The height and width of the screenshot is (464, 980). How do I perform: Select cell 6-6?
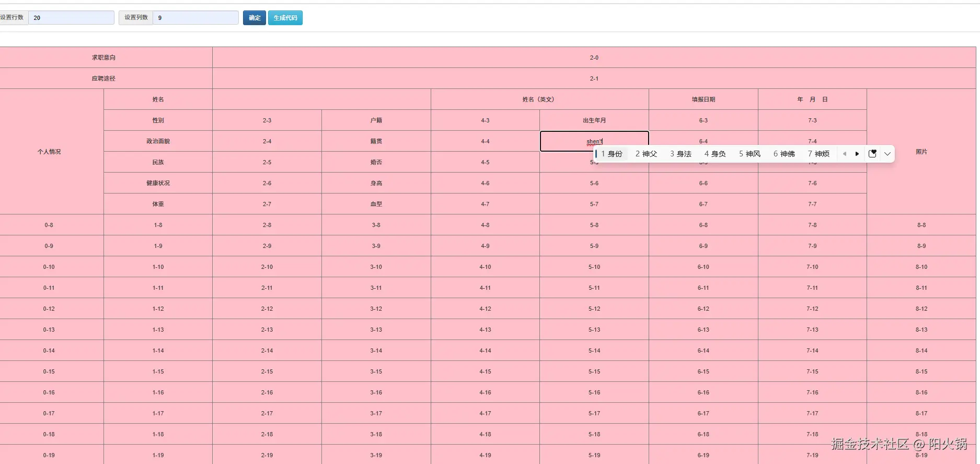704,183
